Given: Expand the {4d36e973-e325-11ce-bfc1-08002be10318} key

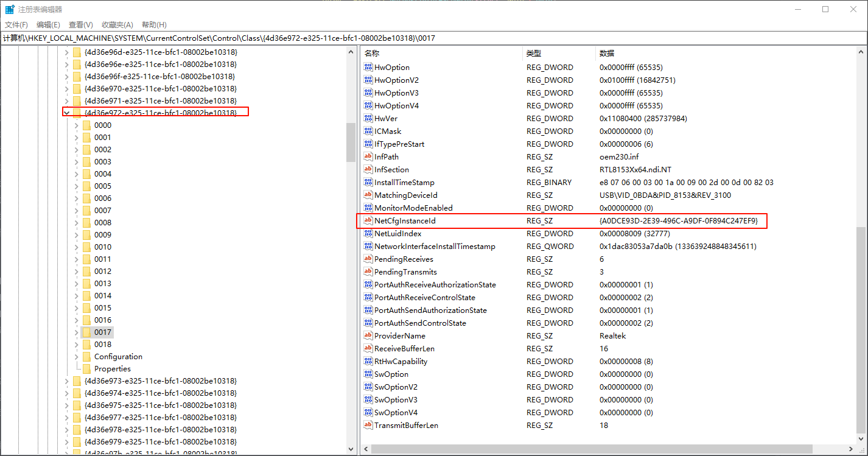Looking at the screenshot, I should point(66,381).
